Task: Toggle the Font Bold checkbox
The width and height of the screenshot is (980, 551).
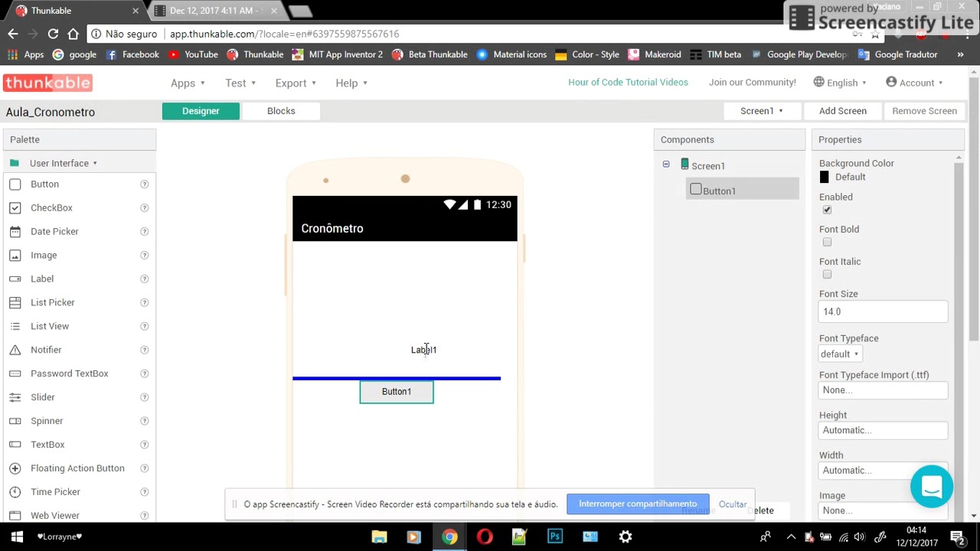Action: click(x=827, y=242)
